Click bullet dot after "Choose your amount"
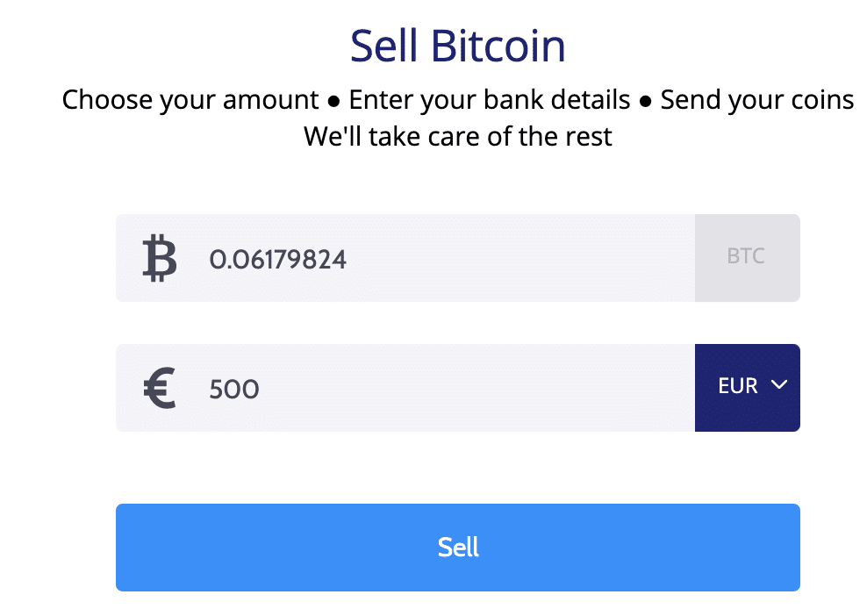This screenshot has width=867, height=616. pyautogui.click(x=333, y=103)
